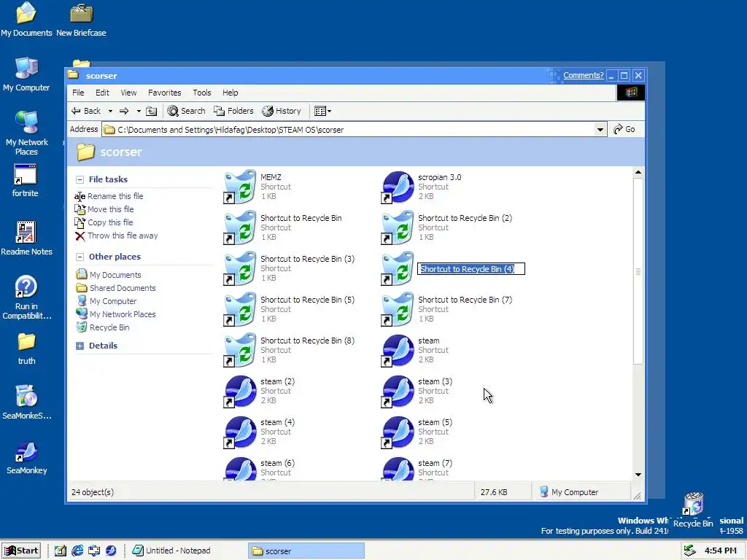Viewport: 747px width, 560px height.
Task: Select the scropian 3.0 shortcut icon
Action: tap(398, 187)
